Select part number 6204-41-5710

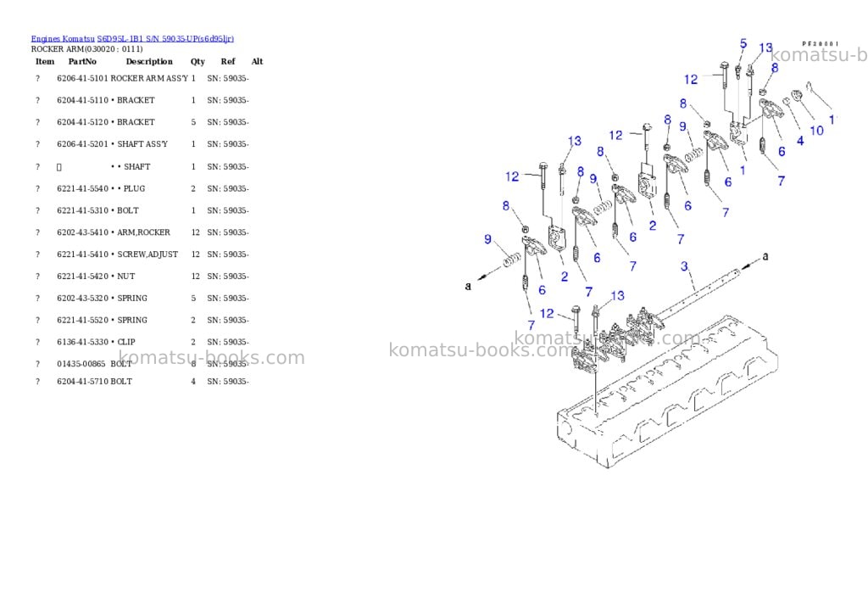(82, 381)
